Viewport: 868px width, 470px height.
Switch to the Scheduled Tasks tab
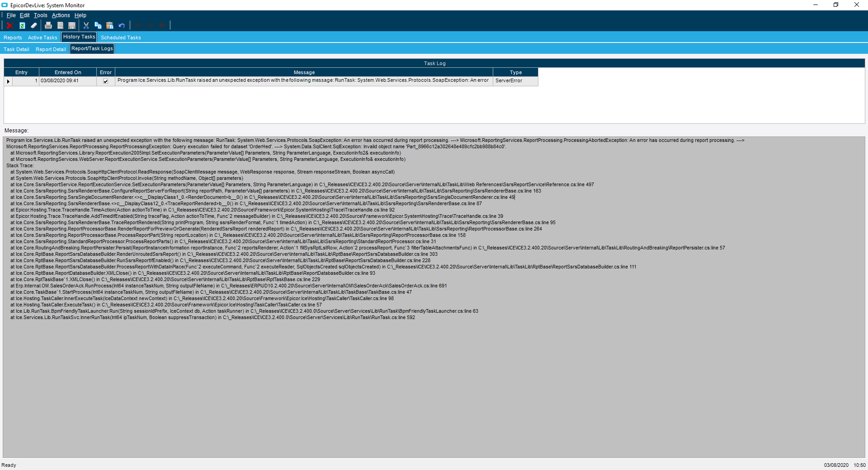click(121, 38)
